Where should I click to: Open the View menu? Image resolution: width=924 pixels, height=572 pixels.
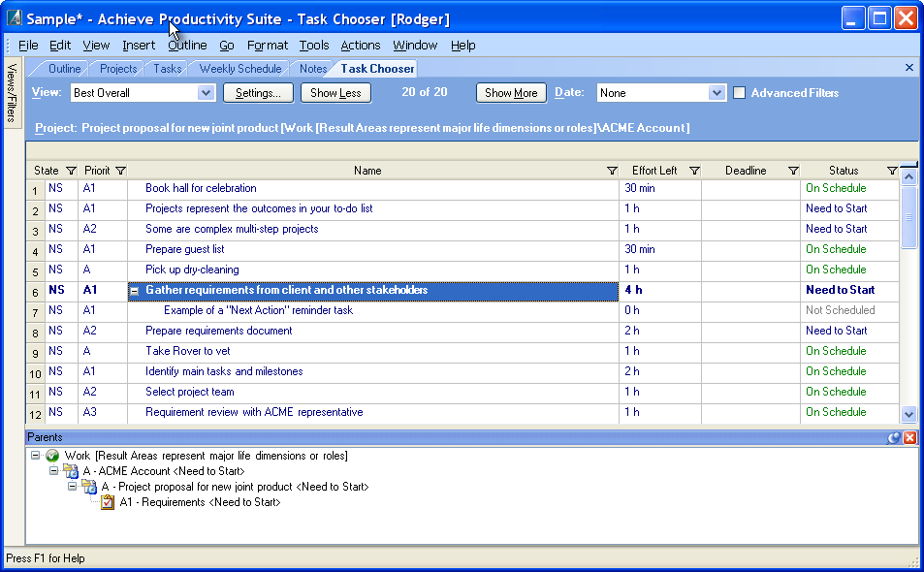pos(96,46)
